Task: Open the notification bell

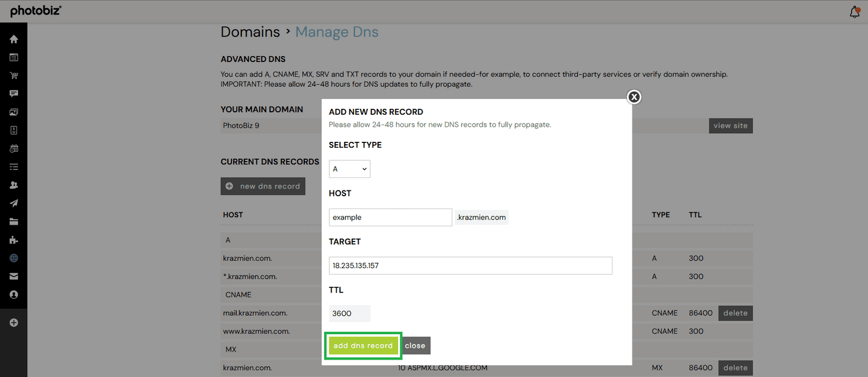Action: click(x=855, y=12)
